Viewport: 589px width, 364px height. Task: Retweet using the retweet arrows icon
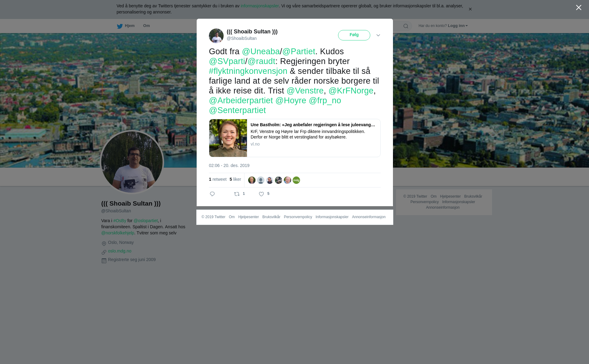click(x=237, y=194)
